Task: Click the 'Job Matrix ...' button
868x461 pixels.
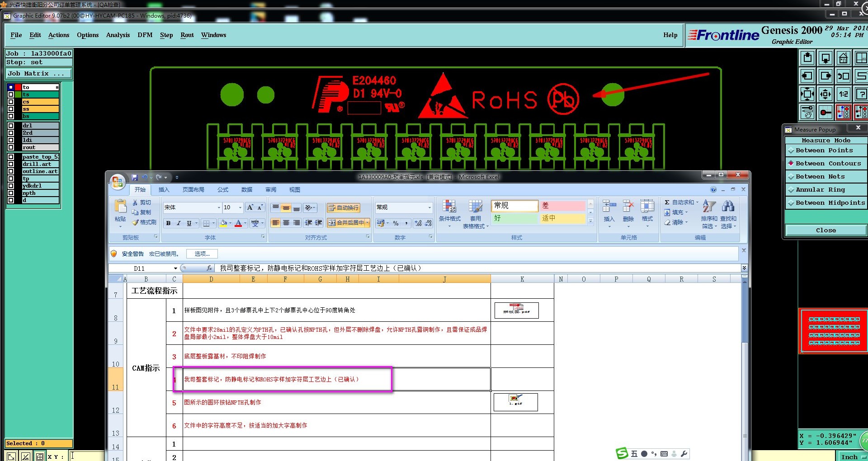Action: (x=39, y=73)
